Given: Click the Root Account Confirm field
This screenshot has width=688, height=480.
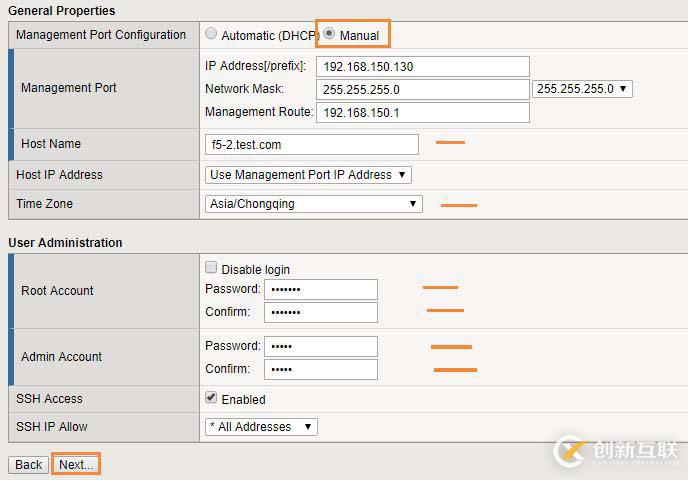Looking at the screenshot, I should tap(320, 312).
